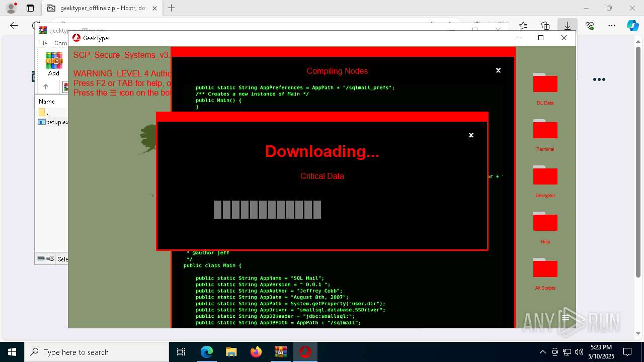Open Edge Collections icon

[x=545, y=26]
